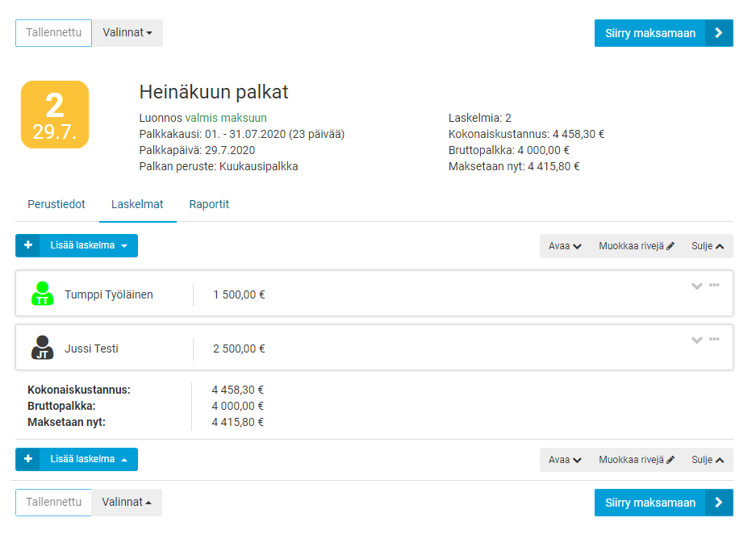Expand Tumppi Työläinen row with chevron
This screenshot has width=756, height=551.
(x=696, y=286)
